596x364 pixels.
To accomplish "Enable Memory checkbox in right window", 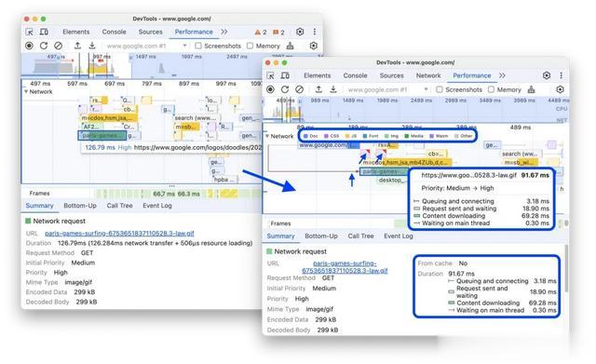I will [491, 89].
